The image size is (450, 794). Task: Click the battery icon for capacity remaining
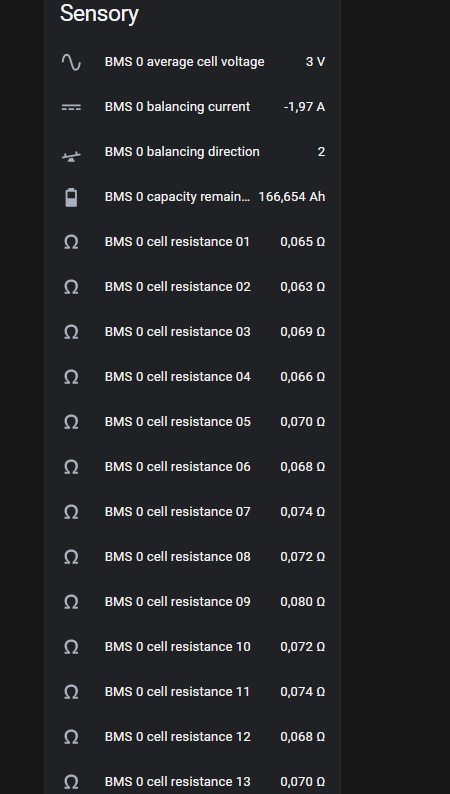(x=71, y=197)
